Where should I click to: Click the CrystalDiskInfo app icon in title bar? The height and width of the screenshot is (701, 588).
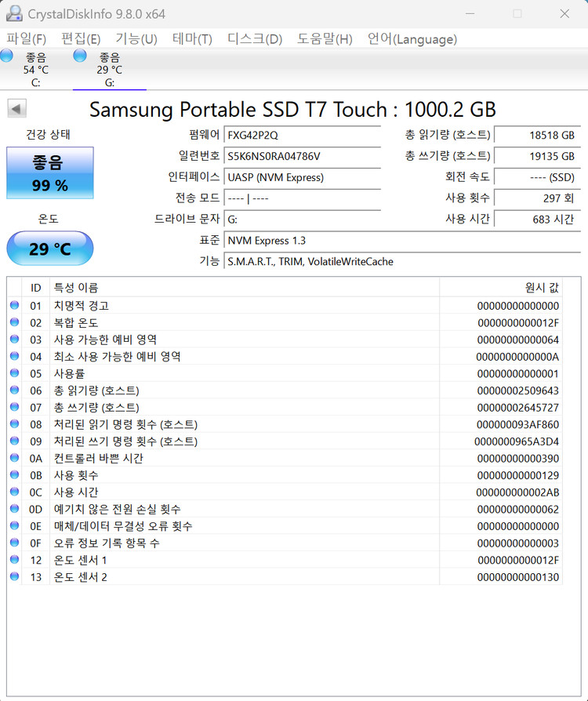click(x=14, y=13)
